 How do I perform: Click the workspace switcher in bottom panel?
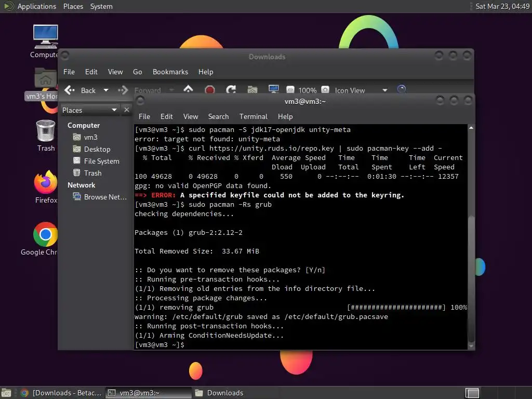coord(472,393)
